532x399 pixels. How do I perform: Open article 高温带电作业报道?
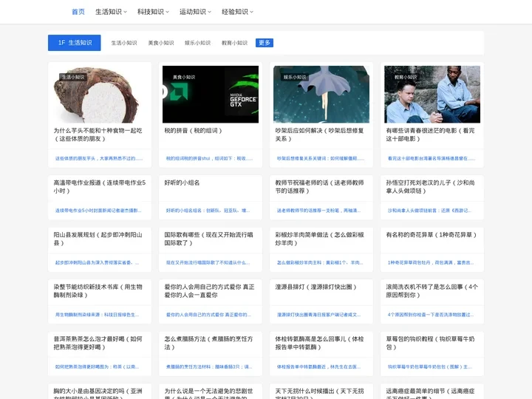point(100,187)
